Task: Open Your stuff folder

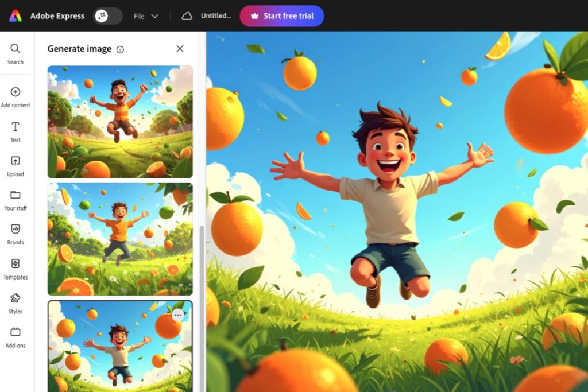Action: coord(16,200)
